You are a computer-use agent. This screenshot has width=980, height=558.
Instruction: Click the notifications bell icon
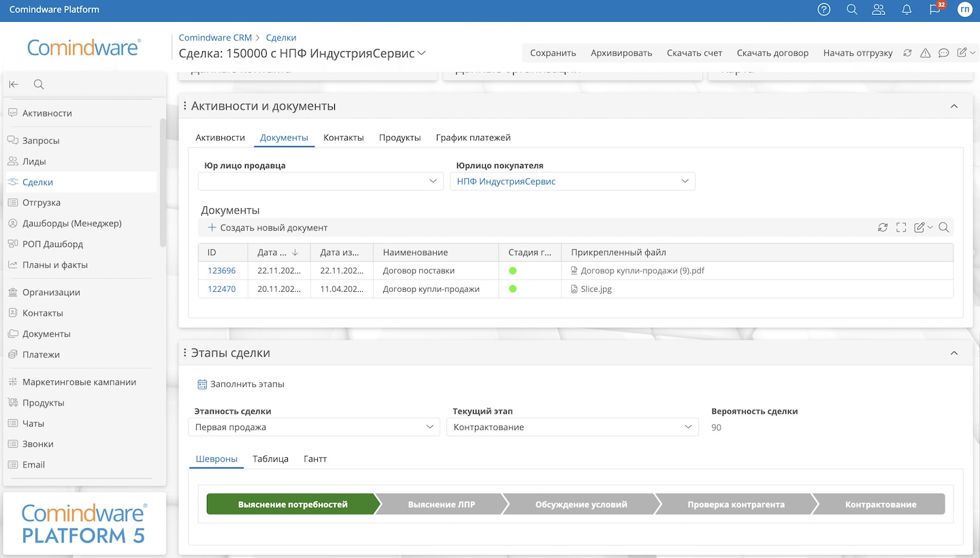click(x=906, y=10)
